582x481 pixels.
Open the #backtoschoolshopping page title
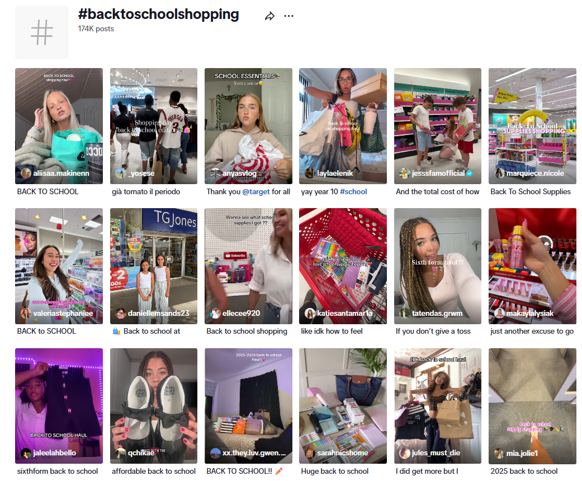158,14
